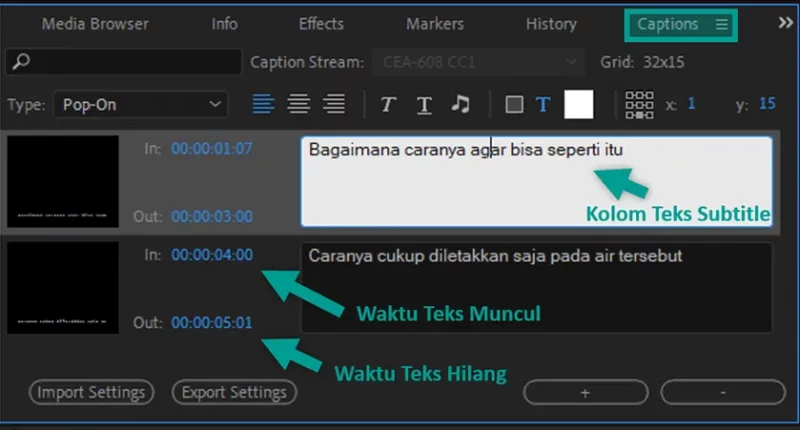Open the Markers tab
Viewport: 800px width, 430px height.
(435, 24)
